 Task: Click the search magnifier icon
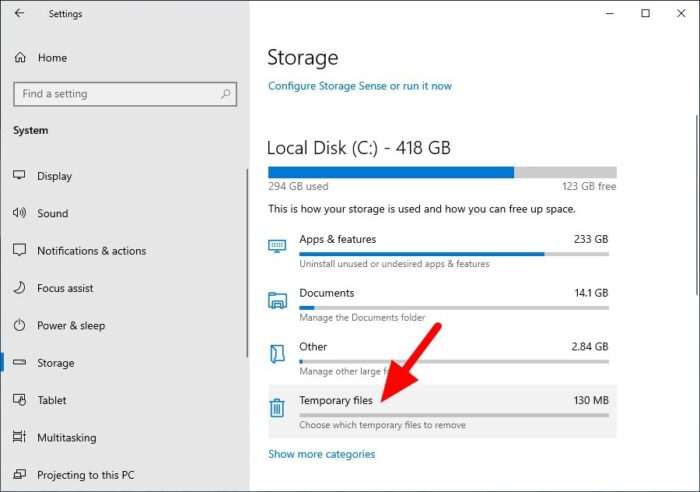coord(225,94)
